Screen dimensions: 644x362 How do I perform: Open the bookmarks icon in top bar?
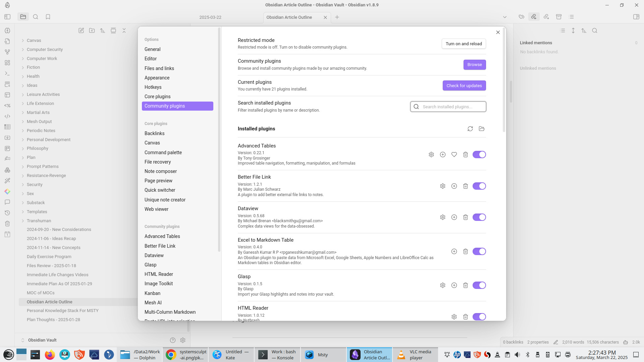click(x=48, y=17)
